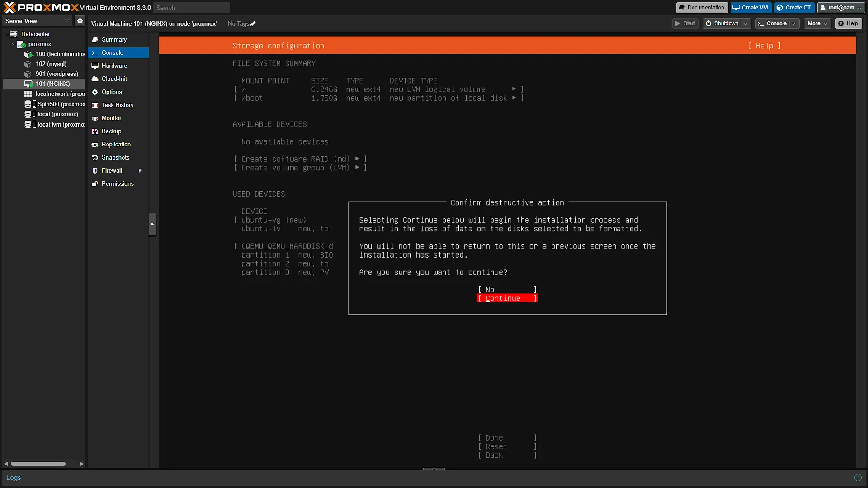868x488 pixels.
Task: Click the Datacenter server icon
Action: pyautogui.click(x=14, y=34)
